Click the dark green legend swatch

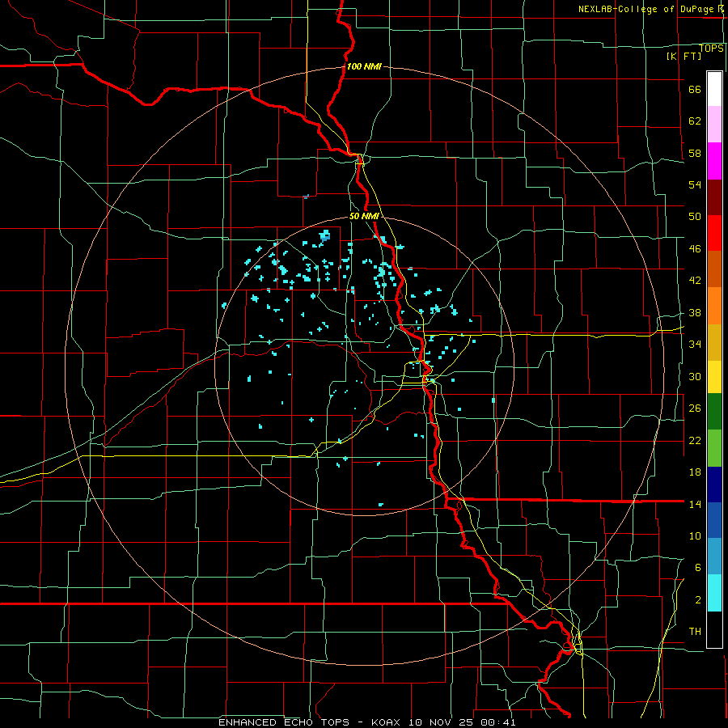click(714, 412)
